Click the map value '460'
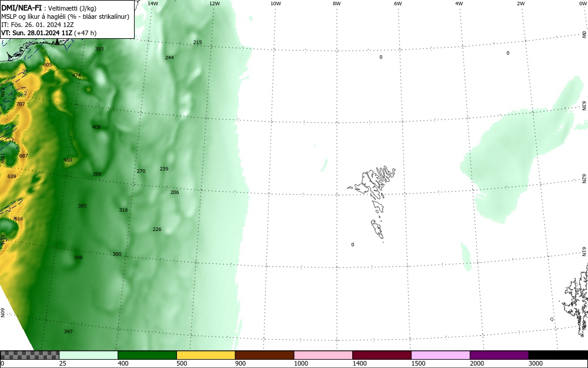Image resolution: width=588 pixels, height=368 pixels. pos(68,160)
